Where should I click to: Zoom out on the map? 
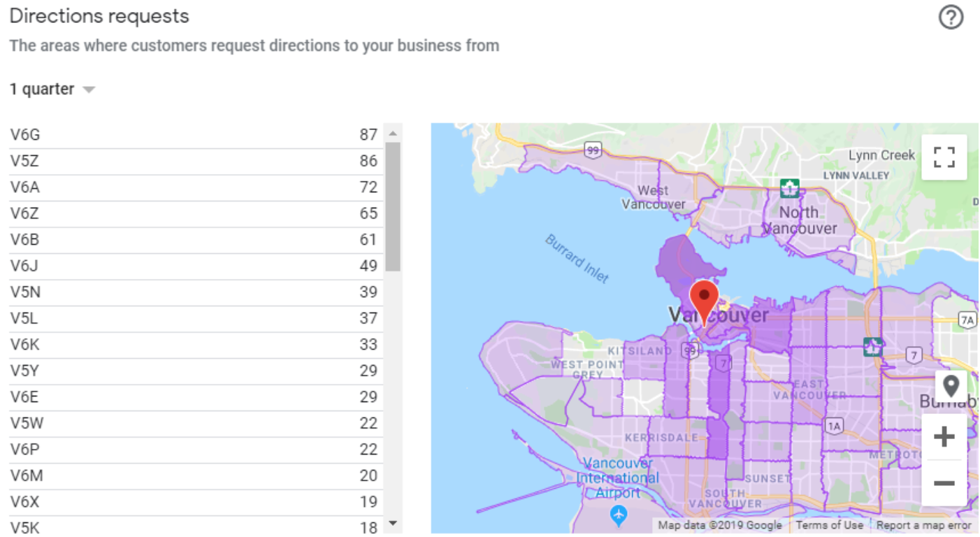944,483
